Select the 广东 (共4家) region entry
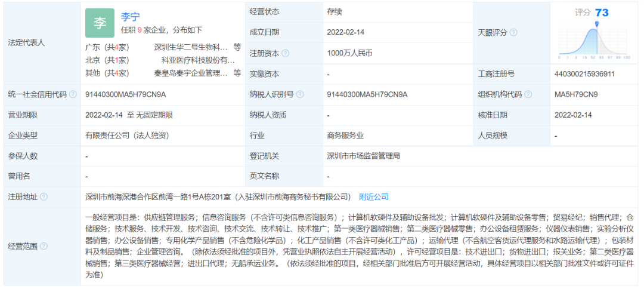Screen dimensions: 644x289 coord(108,47)
